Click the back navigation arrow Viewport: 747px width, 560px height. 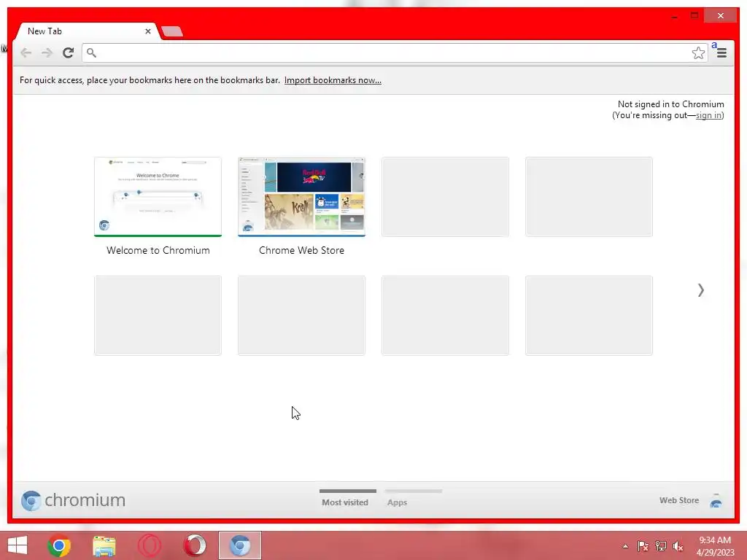click(26, 52)
